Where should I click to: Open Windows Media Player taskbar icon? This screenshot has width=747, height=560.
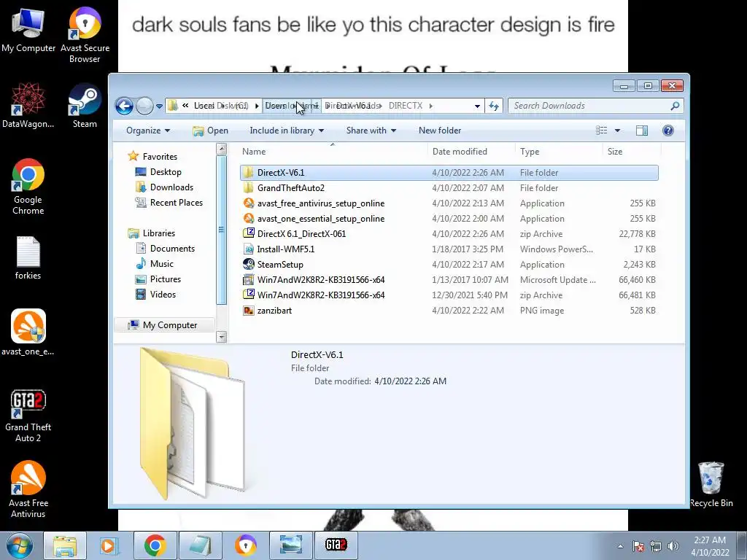(x=108, y=545)
